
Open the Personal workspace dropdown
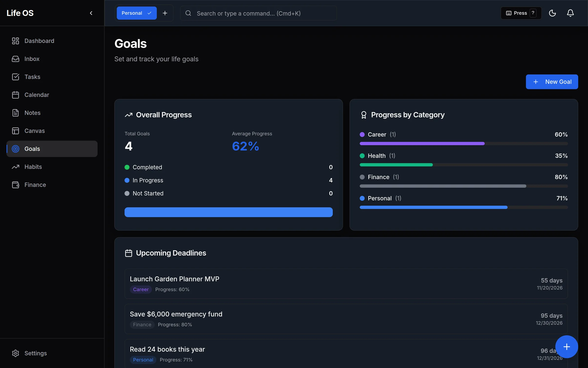coord(137,13)
